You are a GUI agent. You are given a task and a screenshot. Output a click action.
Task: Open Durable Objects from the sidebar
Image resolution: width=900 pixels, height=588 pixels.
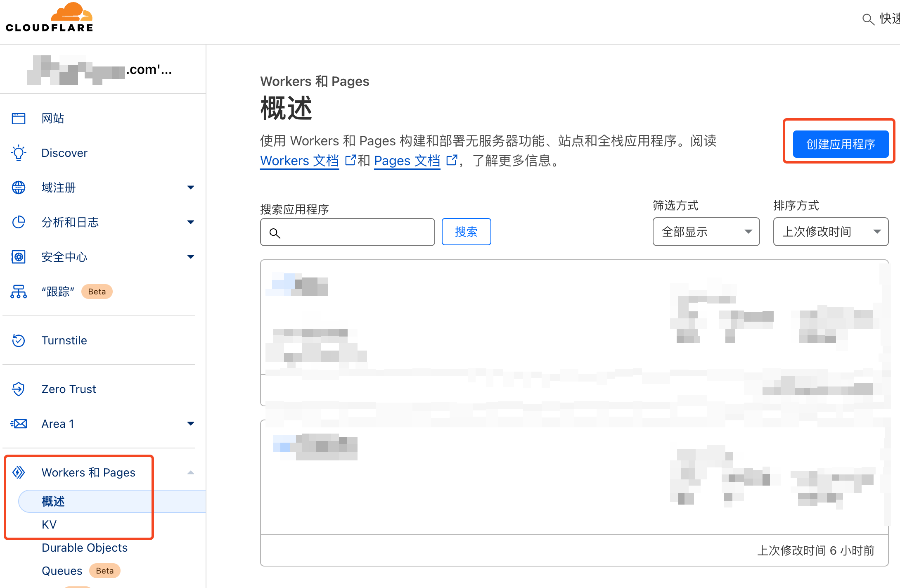pos(84,548)
